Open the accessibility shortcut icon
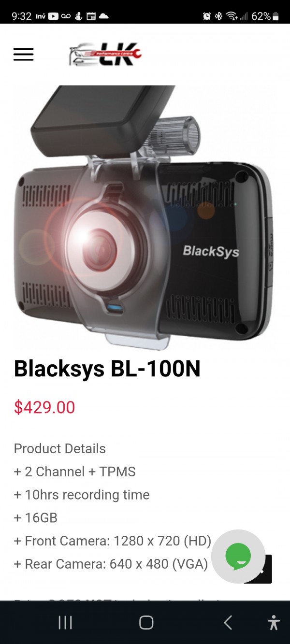 (274, 623)
